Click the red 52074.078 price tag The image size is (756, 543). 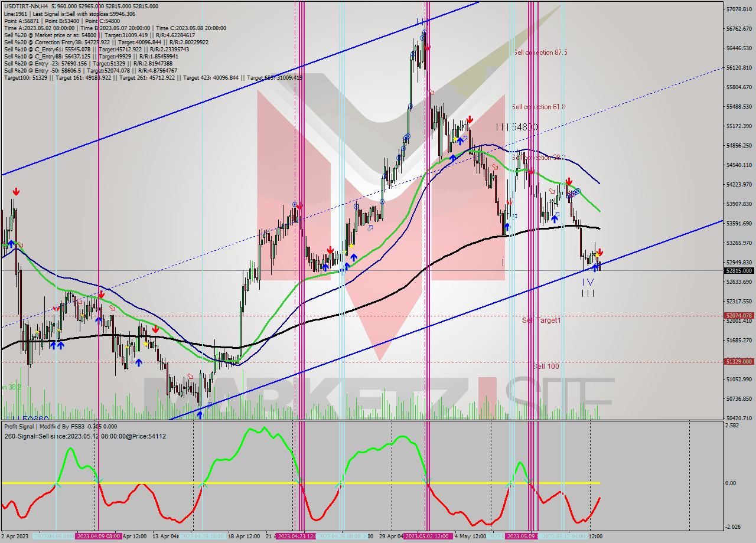[739, 315]
